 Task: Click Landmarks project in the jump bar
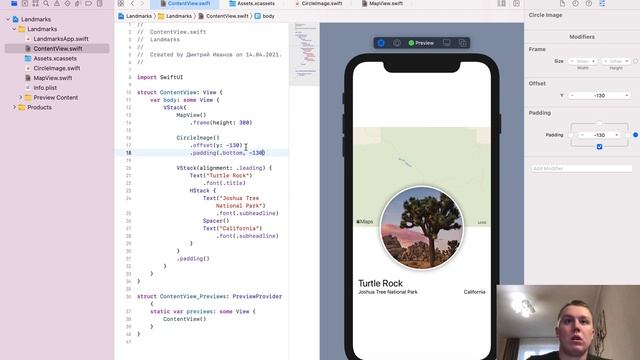(135, 16)
